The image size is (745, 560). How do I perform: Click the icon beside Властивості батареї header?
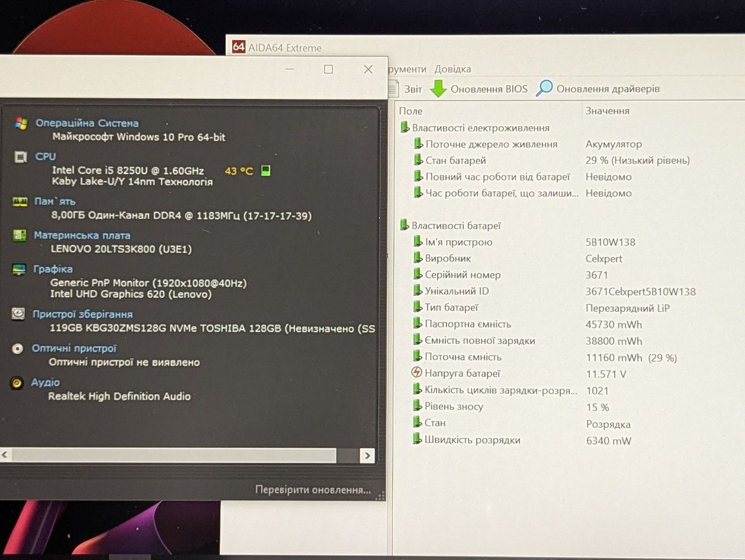click(405, 225)
